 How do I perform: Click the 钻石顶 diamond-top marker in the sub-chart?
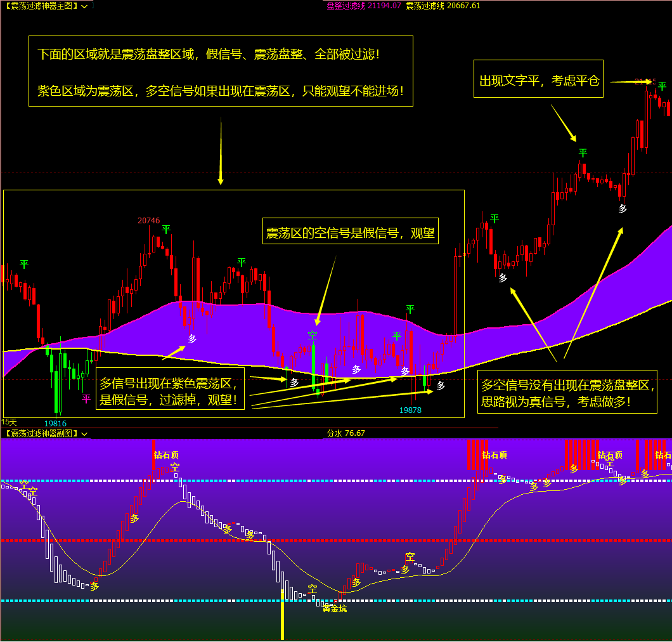[165, 456]
